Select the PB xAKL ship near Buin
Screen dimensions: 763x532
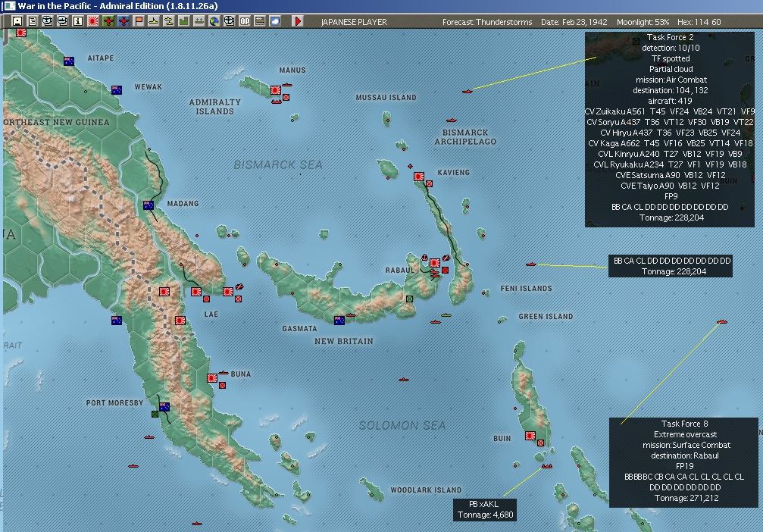[547, 466]
